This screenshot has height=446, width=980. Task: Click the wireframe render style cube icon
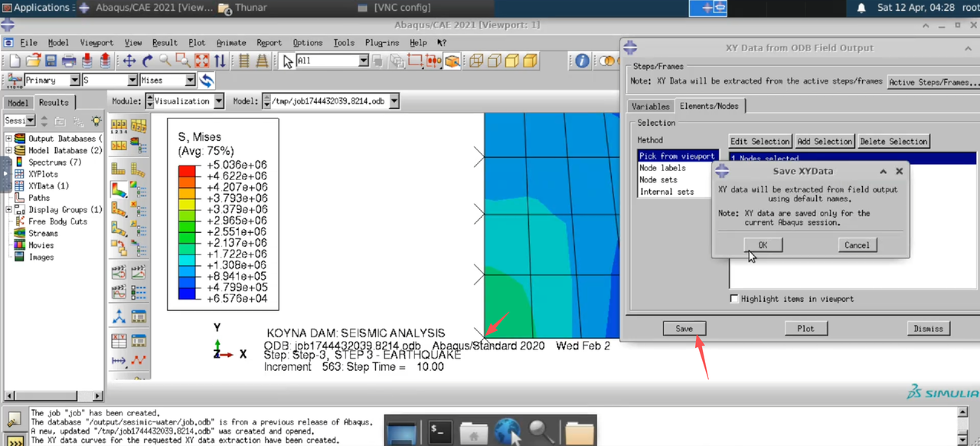click(476, 61)
